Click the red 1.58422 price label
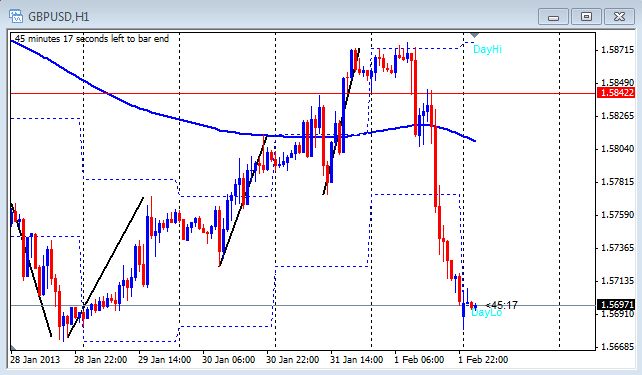 [616, 93]
